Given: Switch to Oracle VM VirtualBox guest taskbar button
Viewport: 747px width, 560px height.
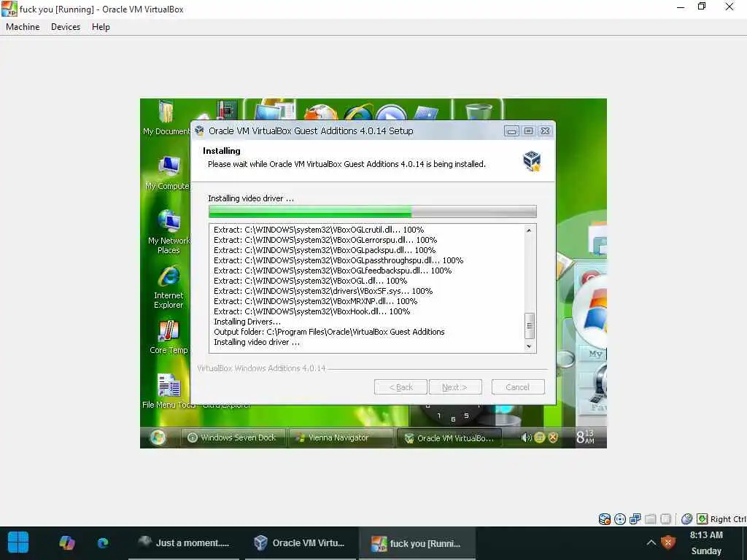Looking at the screenshot, I should click(x=449, y=438).
